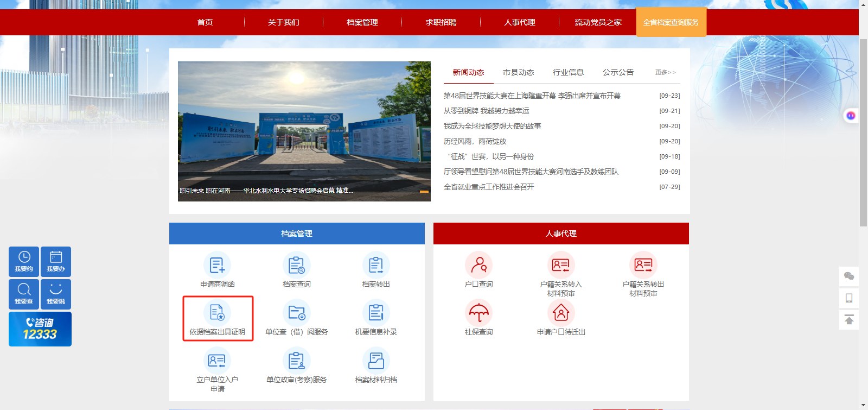
Task: Switch to the 公示公告 tab
Action: [x=618, y=72]
